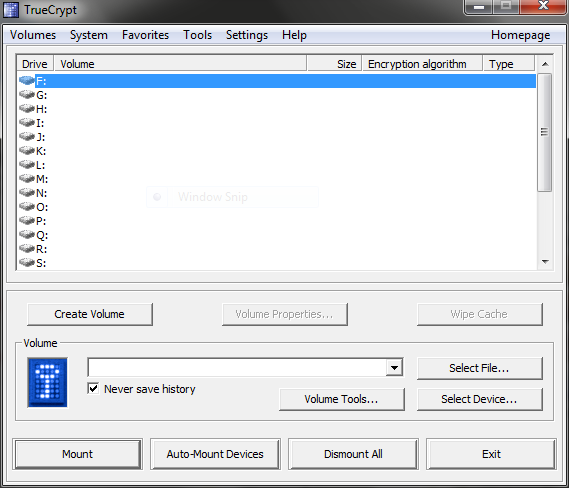Click inside the volume path input field
The height and width of the screenshot is (488, 569).
coord(237,368)
